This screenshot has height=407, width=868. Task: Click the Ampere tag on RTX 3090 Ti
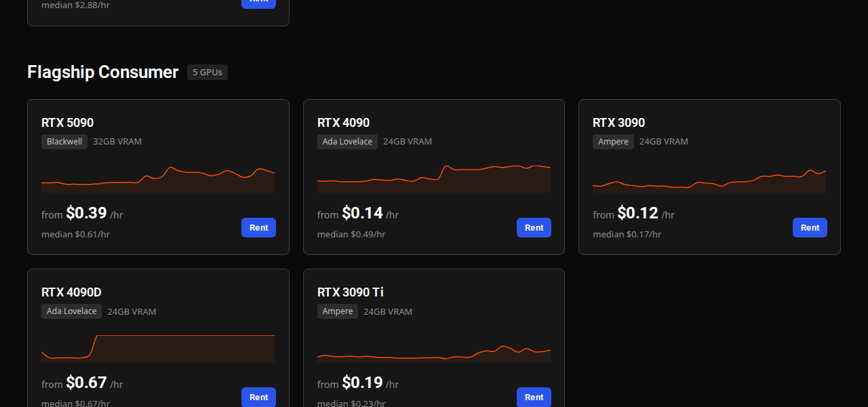click(x=338, y=311)
